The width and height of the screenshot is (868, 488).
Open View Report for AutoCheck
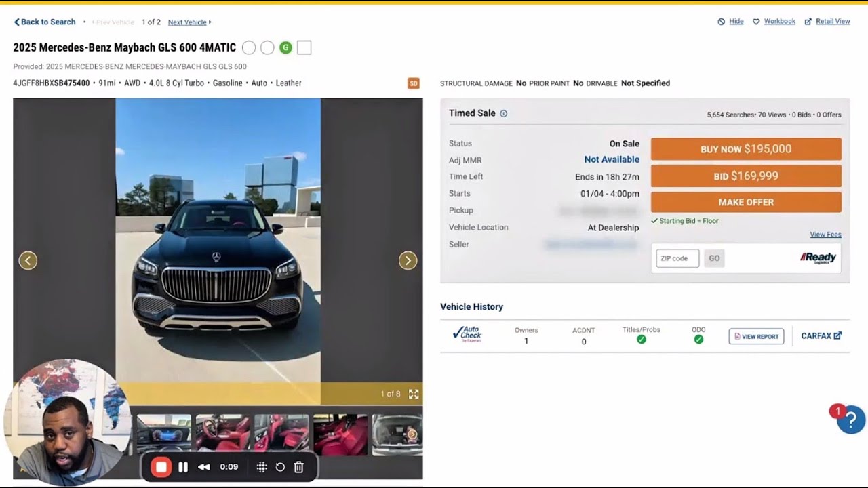pos(756,336)
